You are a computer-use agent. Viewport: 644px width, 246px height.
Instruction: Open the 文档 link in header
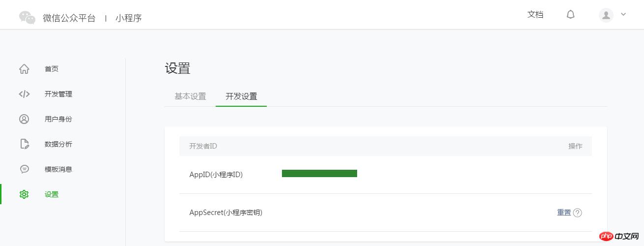[x=535, y=15]
